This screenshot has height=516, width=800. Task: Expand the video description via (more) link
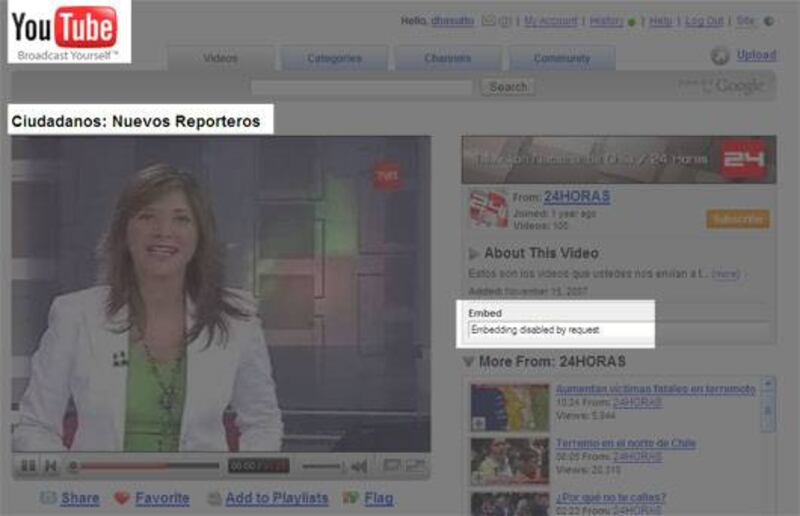coord(726,273)
